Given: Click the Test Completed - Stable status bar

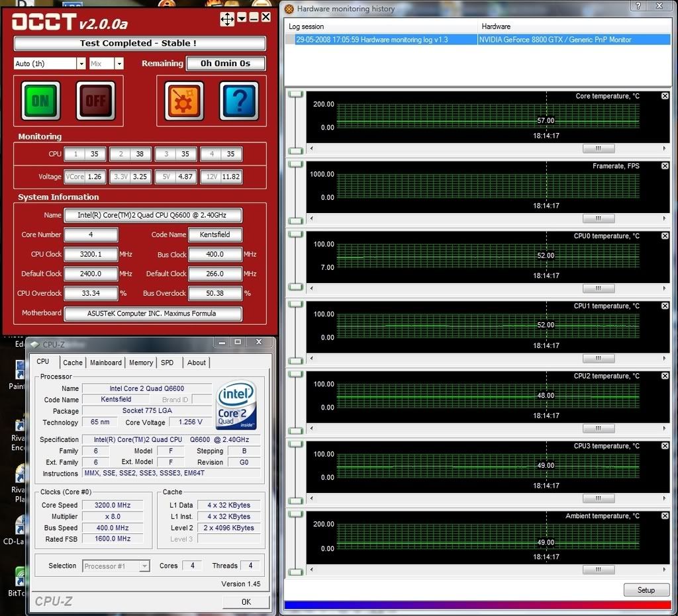Looking at the screenshot, I should coord(139,43).
